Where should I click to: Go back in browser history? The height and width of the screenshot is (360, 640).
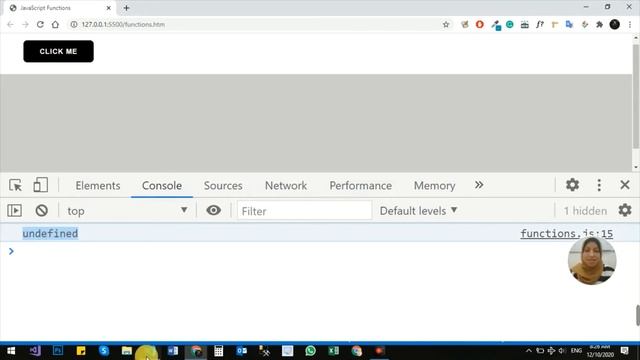click(x=10, y=24)
